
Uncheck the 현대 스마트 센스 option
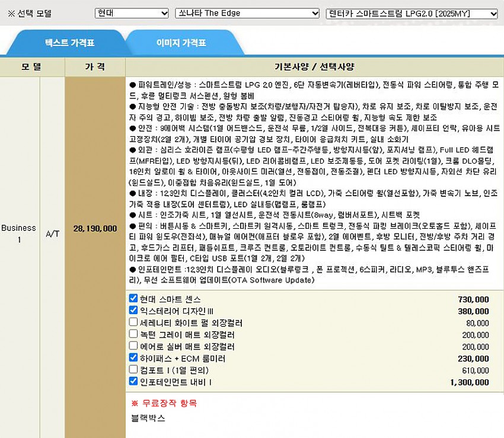133,299
